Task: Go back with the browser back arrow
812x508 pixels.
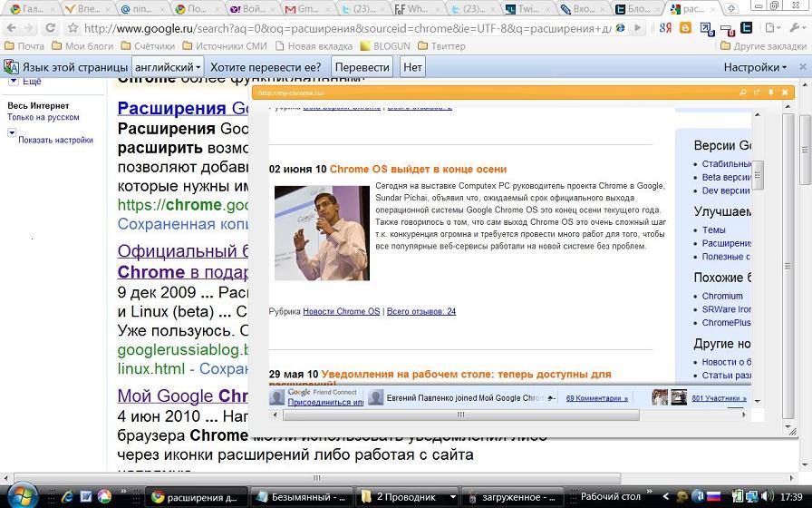Action: pyautogui.click(x=12, y=28)
